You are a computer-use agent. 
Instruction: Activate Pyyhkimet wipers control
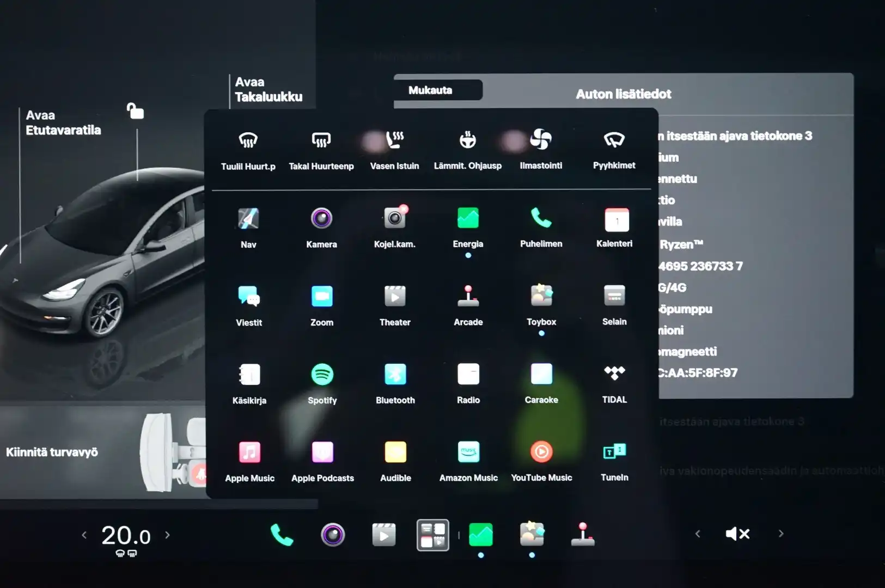point(614,150)
